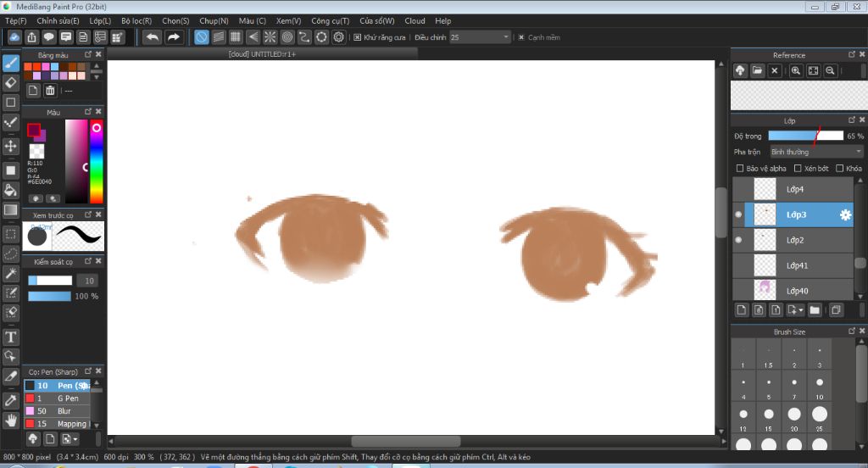Open the Công cụ(T) menu

click(330, 20)
